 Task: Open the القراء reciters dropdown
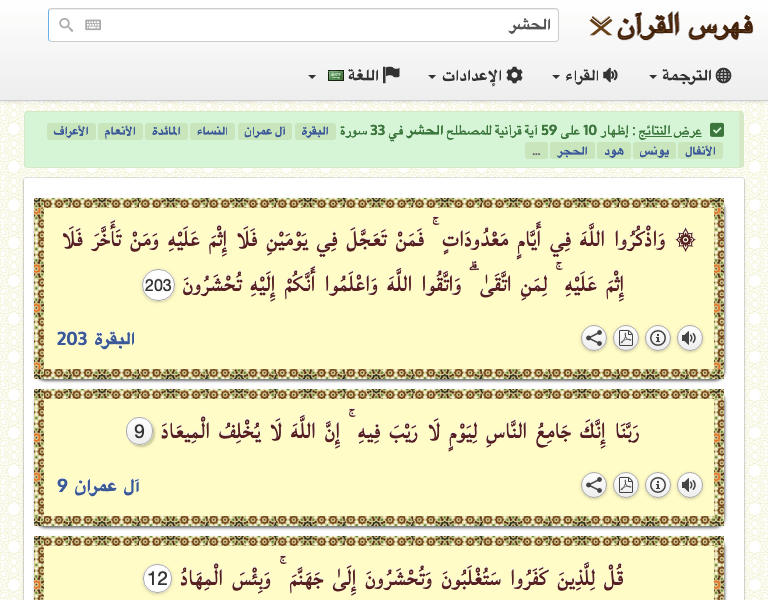(x=585, y=75)
